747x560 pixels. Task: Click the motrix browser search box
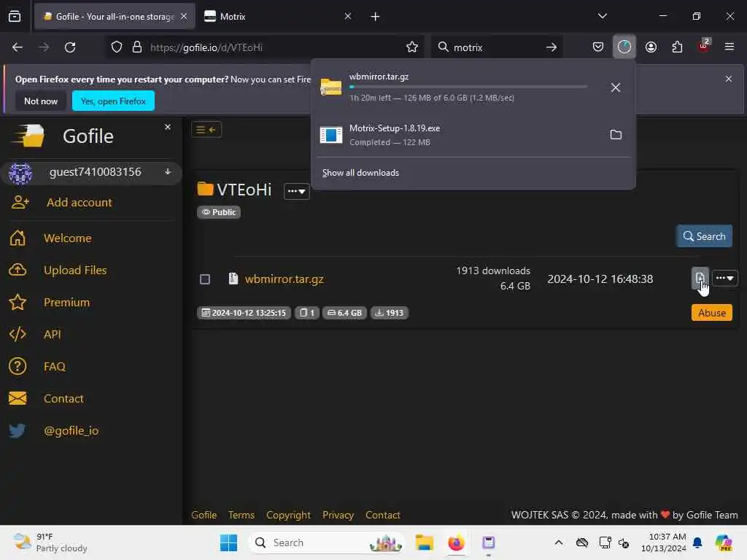(496, 47)
